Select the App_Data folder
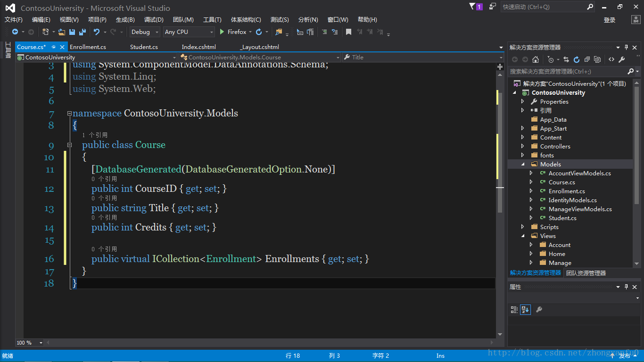This screenshot has height=362, width=644. (553, 119)
